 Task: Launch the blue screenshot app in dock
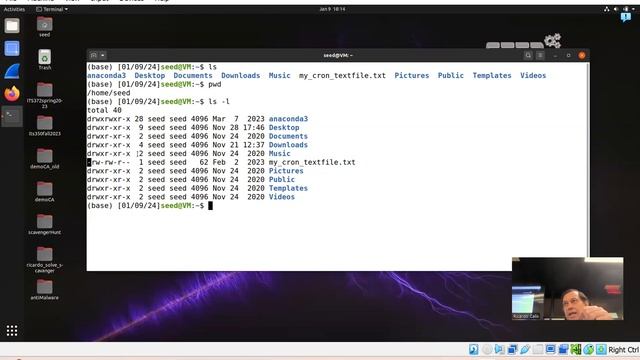coord(12,49)
